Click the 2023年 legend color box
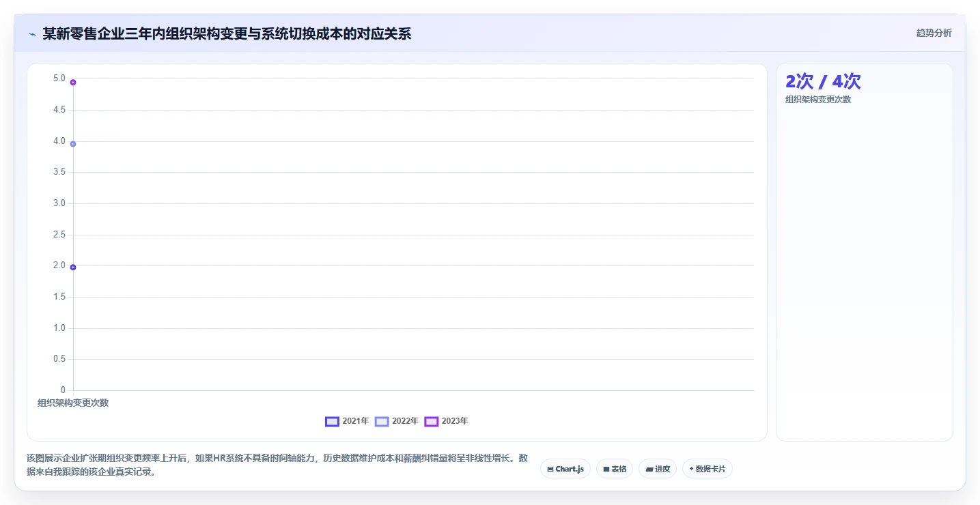Viewport: 980px width, 505px height. 432,421
